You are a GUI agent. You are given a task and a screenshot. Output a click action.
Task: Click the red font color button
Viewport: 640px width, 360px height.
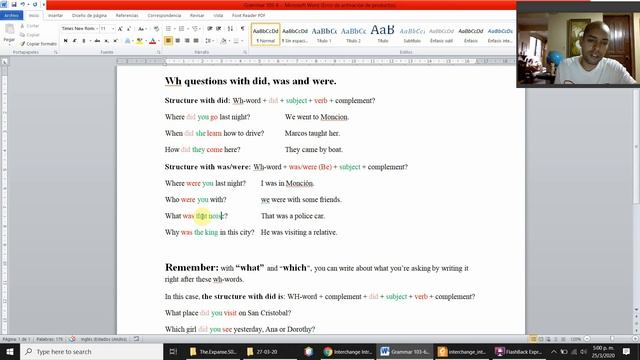153,41
